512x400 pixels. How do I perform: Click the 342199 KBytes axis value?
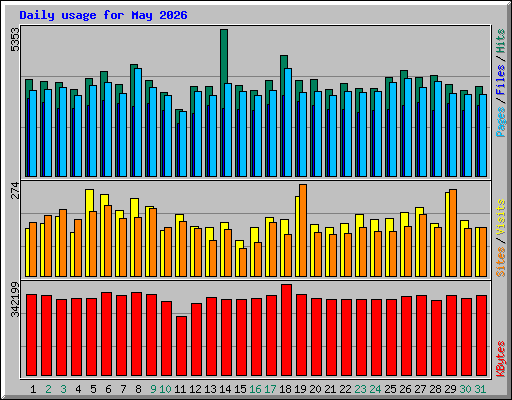pyautogui.click(x=15, y=299)
